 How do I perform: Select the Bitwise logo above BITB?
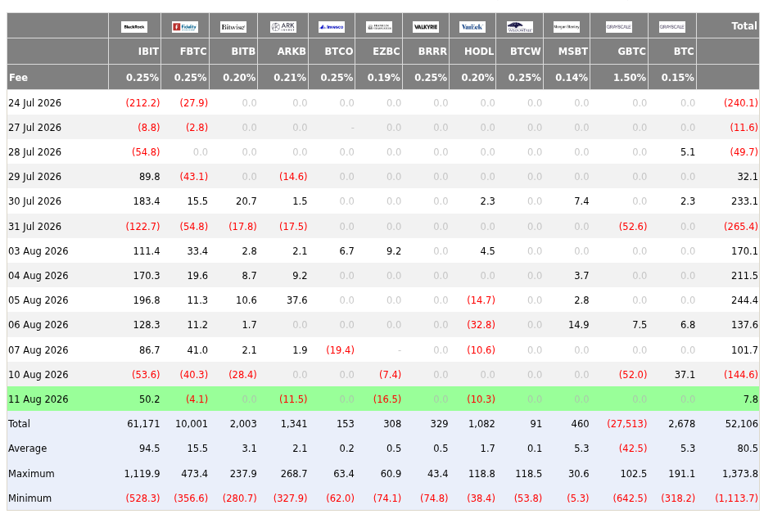click(233, 26)
